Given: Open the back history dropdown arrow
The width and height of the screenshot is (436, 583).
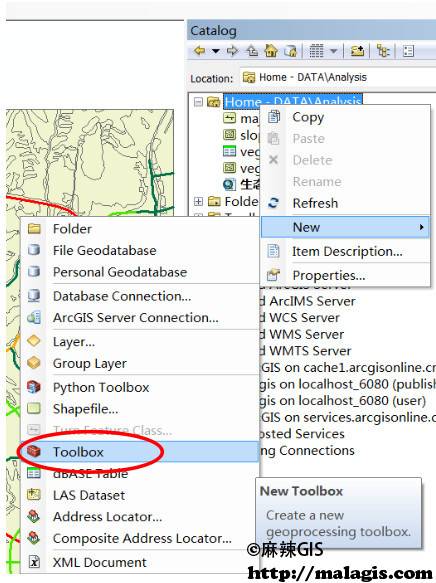Looking at the screenshot, I should coord(216,51).
